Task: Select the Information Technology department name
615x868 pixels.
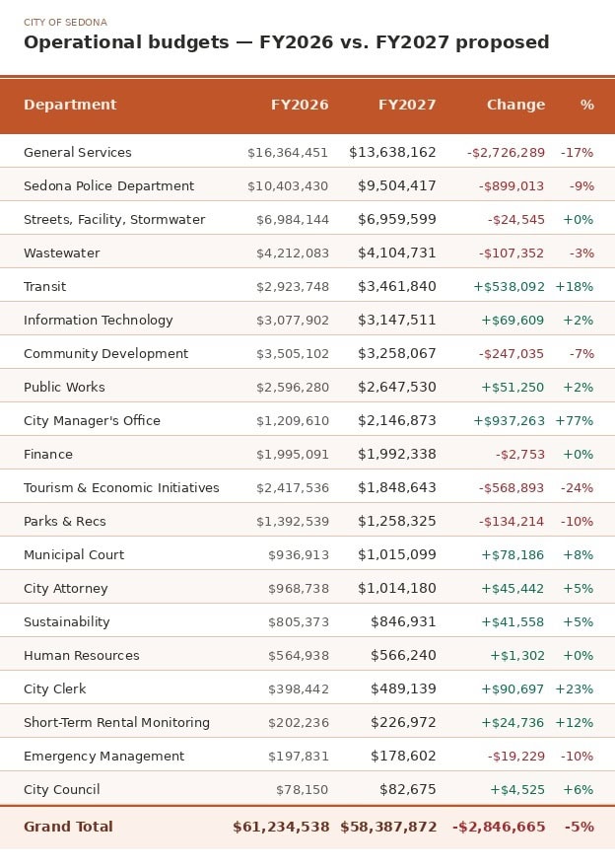Action: (98, 320)
